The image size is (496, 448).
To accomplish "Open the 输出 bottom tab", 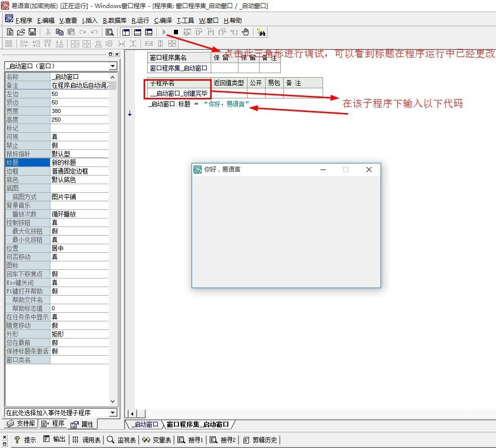I will (x=54, y=439).
